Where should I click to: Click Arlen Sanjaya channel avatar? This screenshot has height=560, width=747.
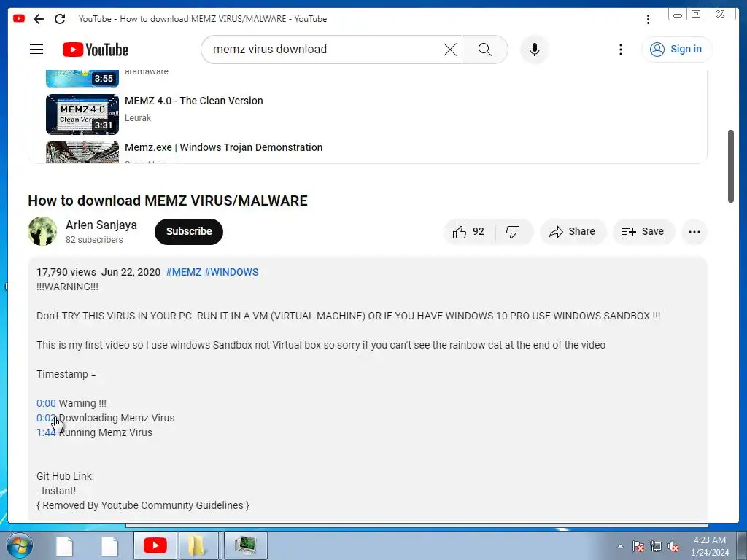pyautogui.click(x=42, y=231)
